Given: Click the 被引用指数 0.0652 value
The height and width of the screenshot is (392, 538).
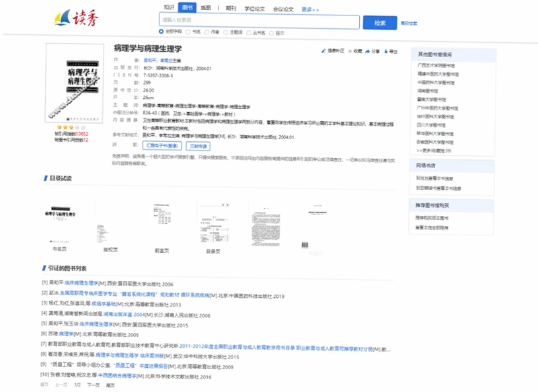Looking at the screenshot, I should (81, 134).
